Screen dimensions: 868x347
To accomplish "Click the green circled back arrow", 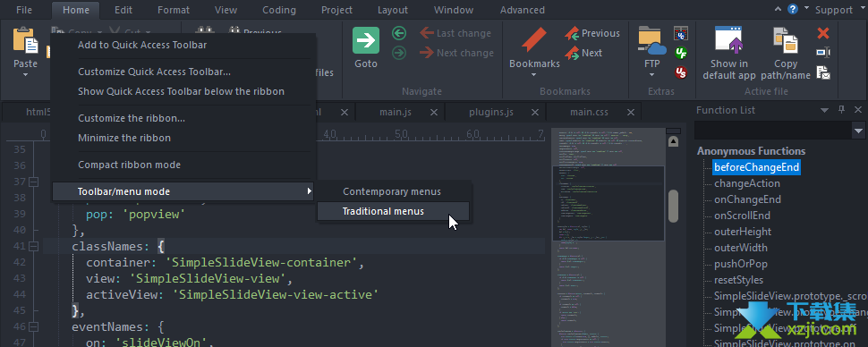I will click(x=398, y=33).
